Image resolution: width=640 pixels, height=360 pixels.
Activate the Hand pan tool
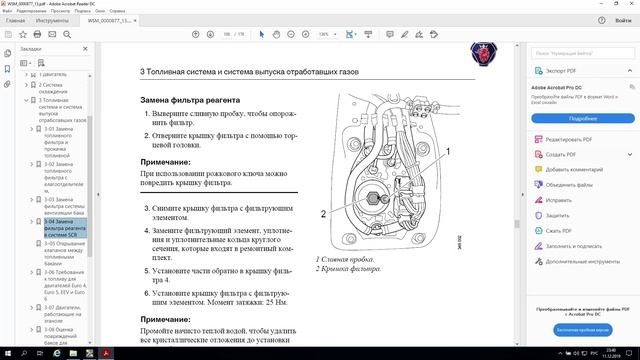click(x=276, y=35)
